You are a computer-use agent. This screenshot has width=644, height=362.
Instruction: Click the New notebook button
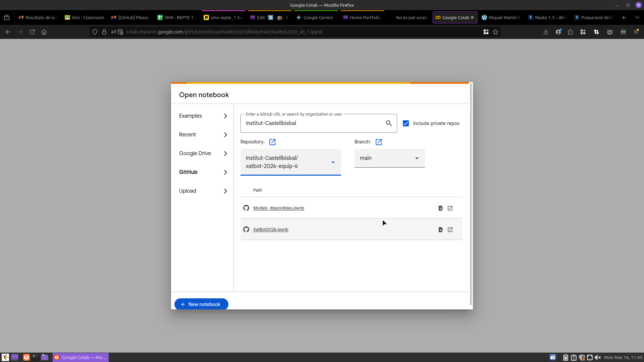pos(201,304)
